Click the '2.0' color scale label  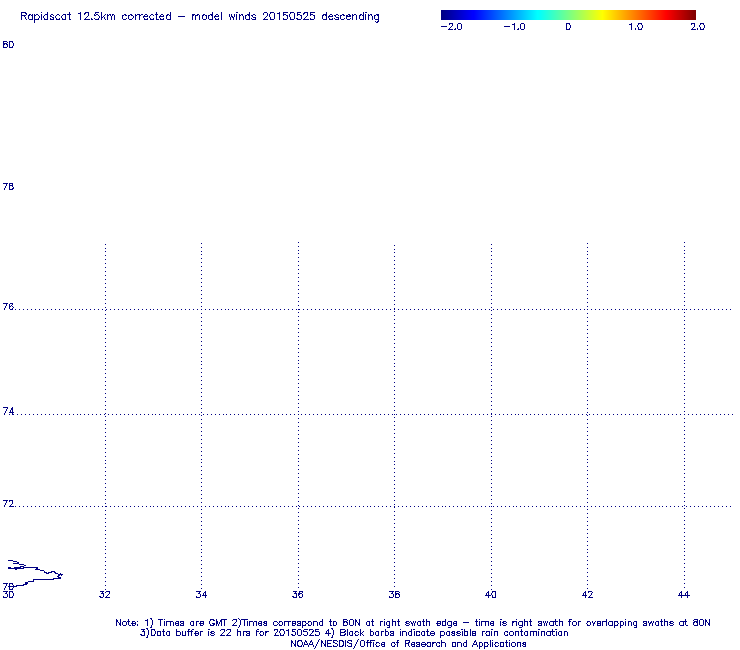point(698,27)
